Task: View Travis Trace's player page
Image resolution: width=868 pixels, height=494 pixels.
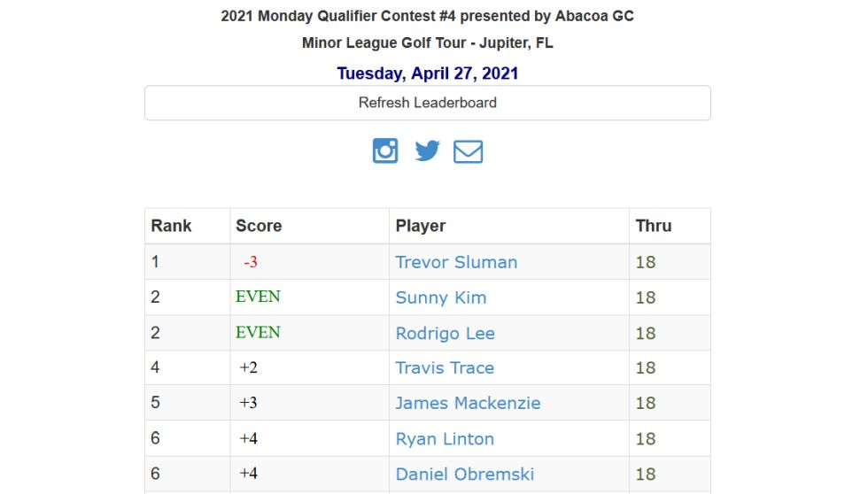Action: click(445, 367)
